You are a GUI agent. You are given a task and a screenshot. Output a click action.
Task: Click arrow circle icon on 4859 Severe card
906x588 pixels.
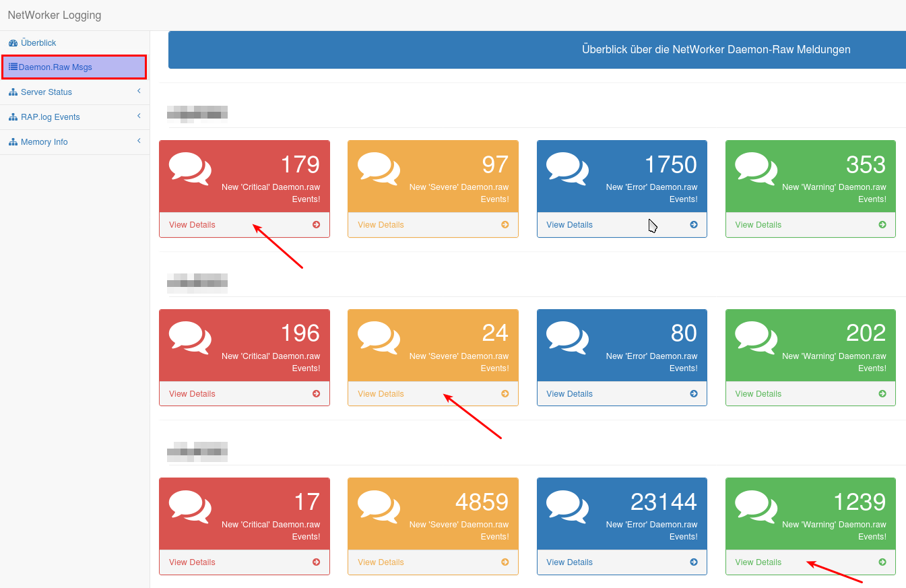pos(505,562)
